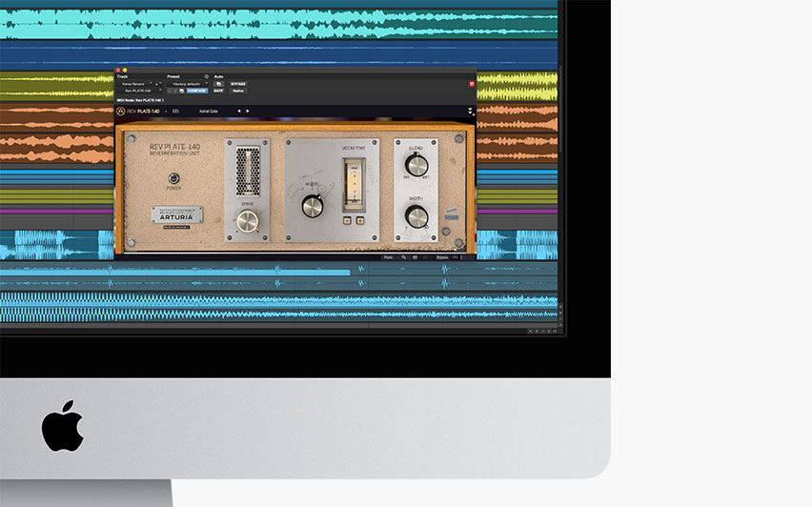Toggle the SAFE automation button

tap(218, 91)
